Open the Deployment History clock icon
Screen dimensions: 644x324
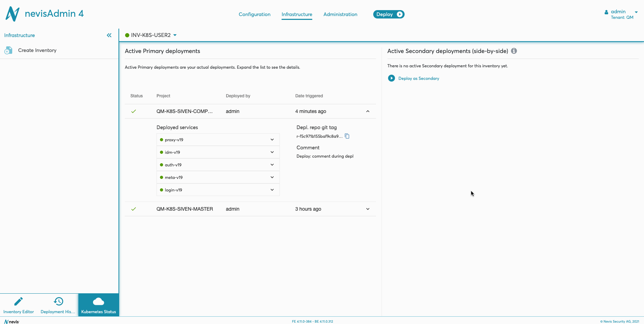[x=58, y=301]
